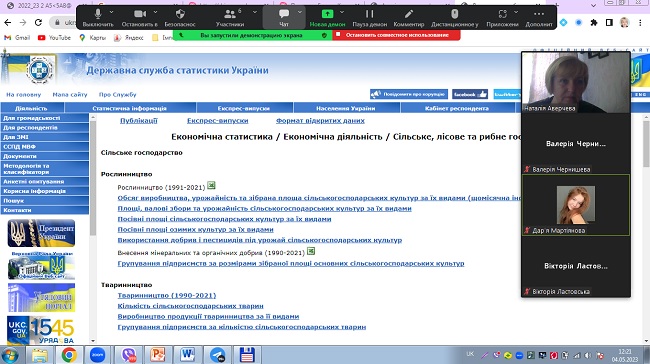
Task: Reload the browser page
Action: [x=38, y=22]
